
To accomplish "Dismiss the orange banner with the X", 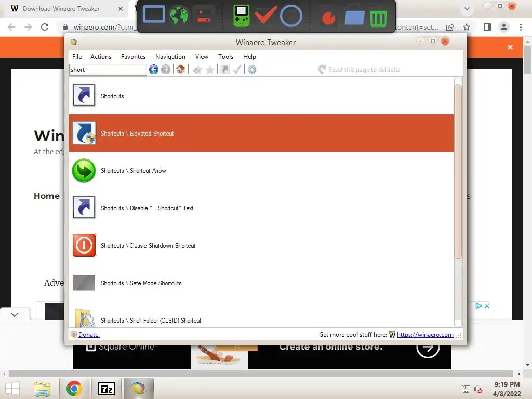I will tap(510, 47).
